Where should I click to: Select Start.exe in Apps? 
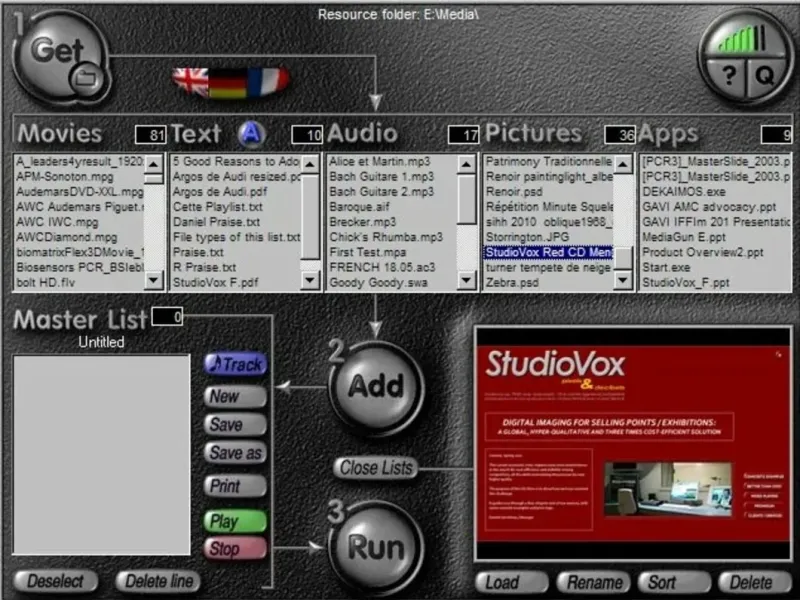[x=666, y=267]
